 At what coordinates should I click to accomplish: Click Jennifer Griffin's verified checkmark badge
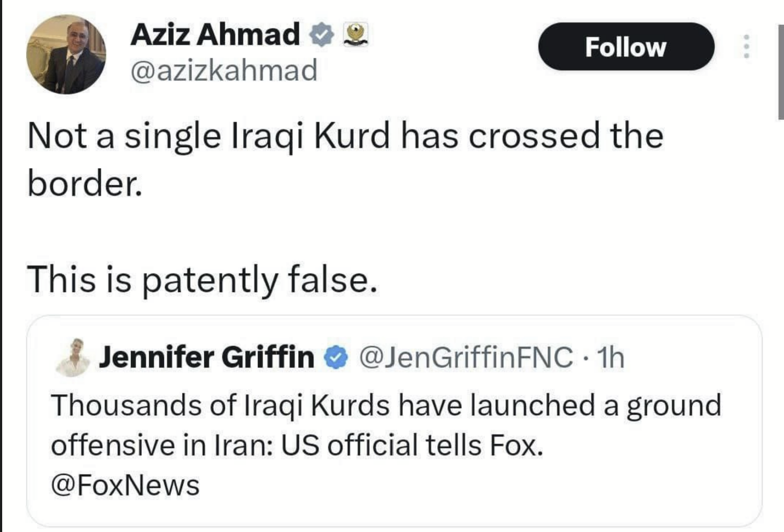click(336, 358)
